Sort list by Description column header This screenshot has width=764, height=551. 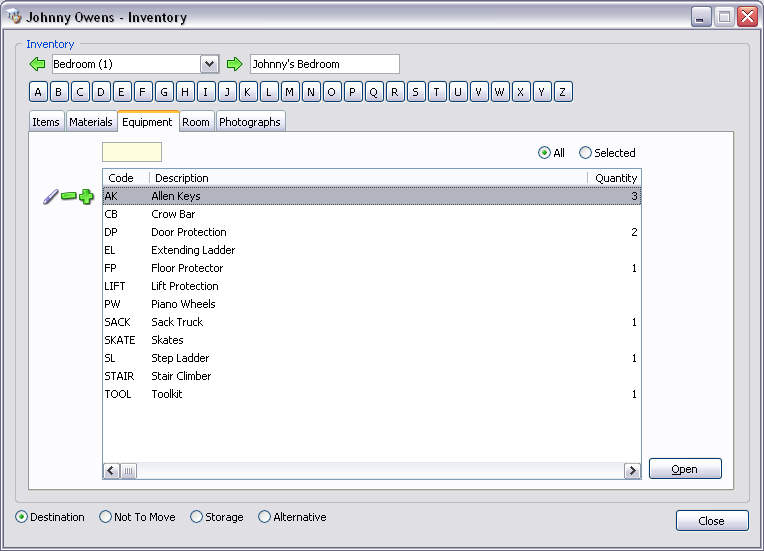367,178
